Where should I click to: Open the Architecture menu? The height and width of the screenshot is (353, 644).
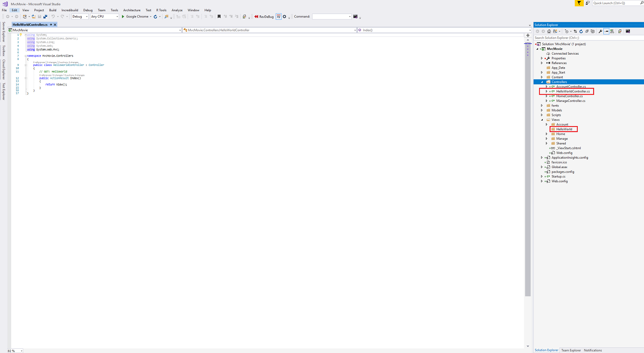pyautogui.click(x=132, y=10)
